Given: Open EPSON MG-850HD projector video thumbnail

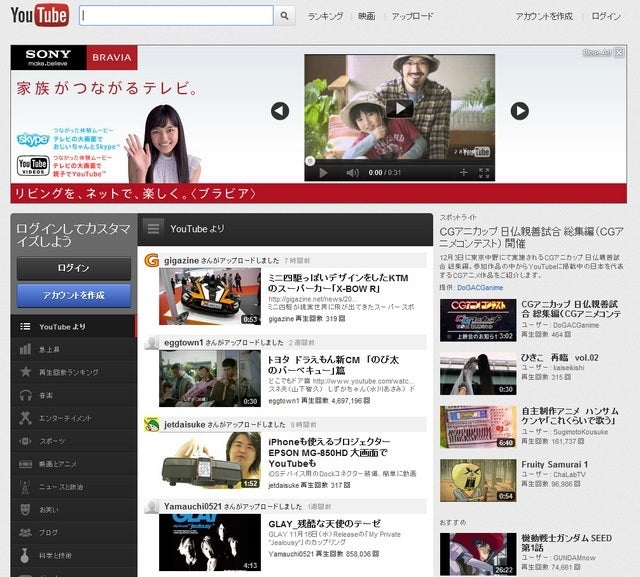Looking at the screenshot, I should [210, 460].
